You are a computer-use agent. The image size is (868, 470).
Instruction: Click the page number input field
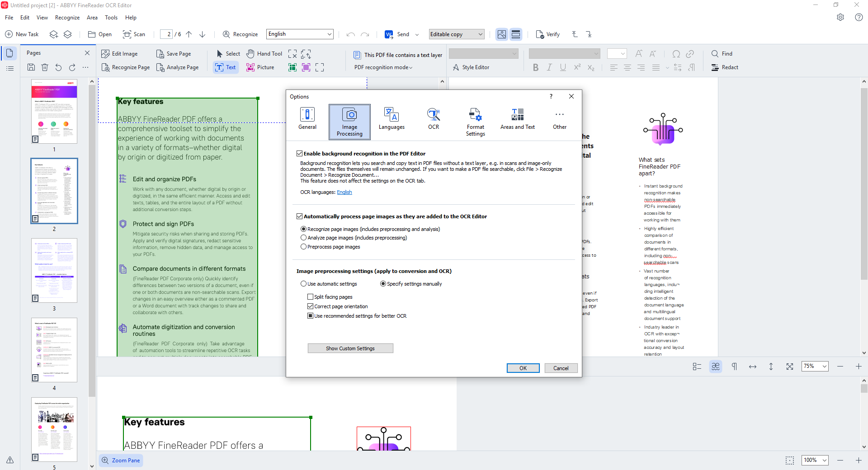[166, 34]
